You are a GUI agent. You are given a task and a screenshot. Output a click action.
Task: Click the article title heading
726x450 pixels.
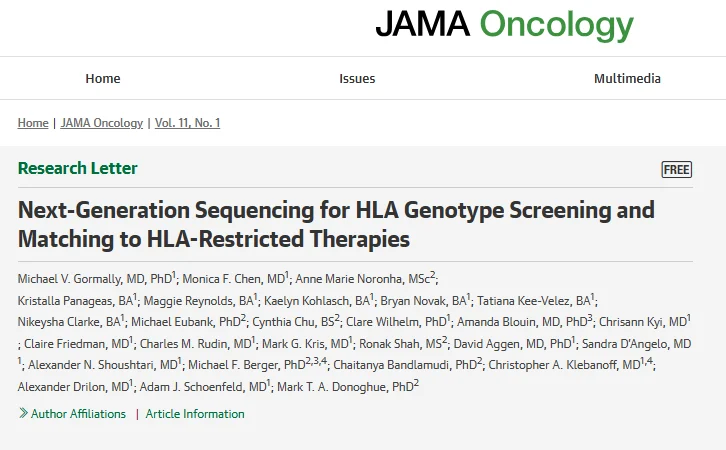click(x=336, y=225)
